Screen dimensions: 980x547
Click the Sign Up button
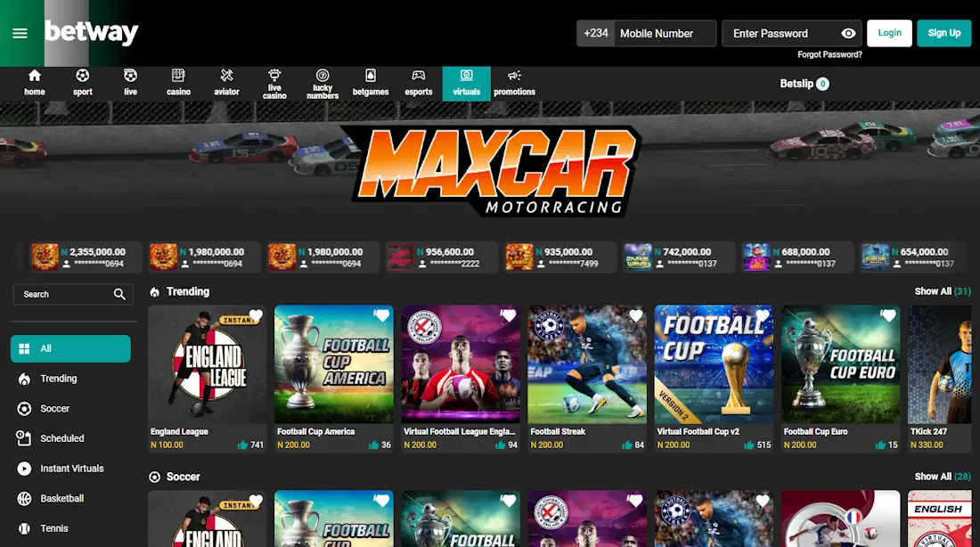943,33
